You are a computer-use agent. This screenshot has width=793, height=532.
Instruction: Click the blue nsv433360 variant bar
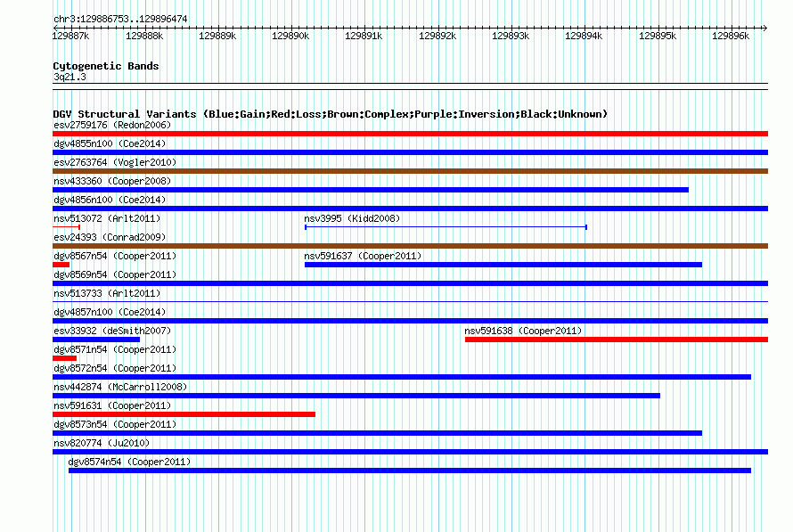(x=371, y=190)
